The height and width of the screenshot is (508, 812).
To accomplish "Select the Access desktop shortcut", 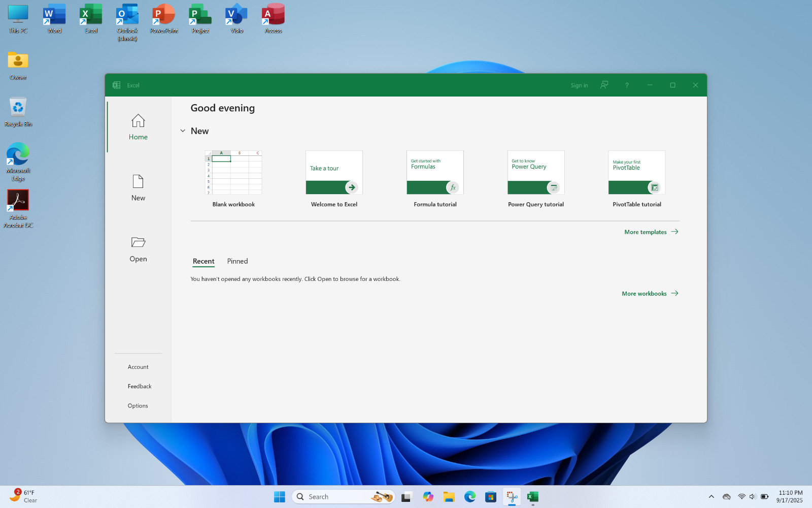I will [x=273, y=19].
